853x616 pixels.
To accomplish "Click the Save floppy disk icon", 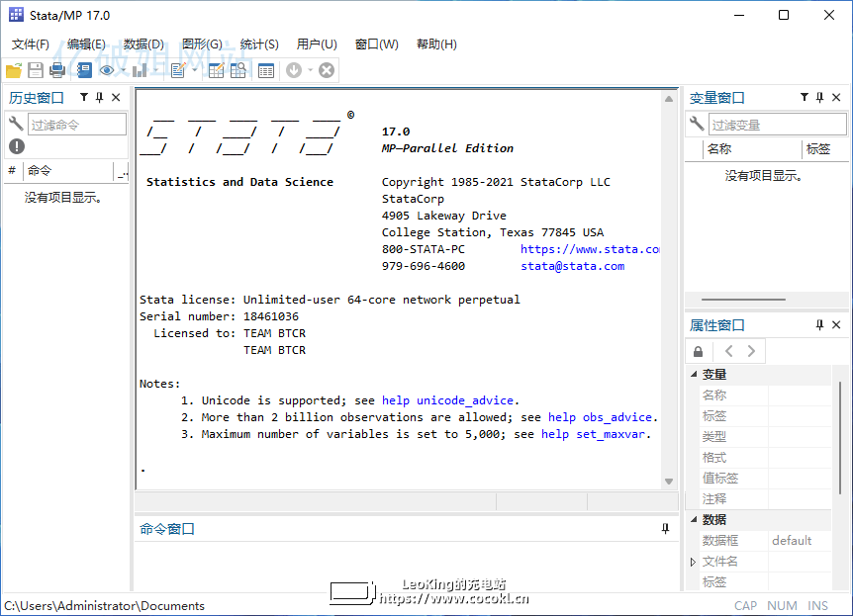I will click(36, 70).
